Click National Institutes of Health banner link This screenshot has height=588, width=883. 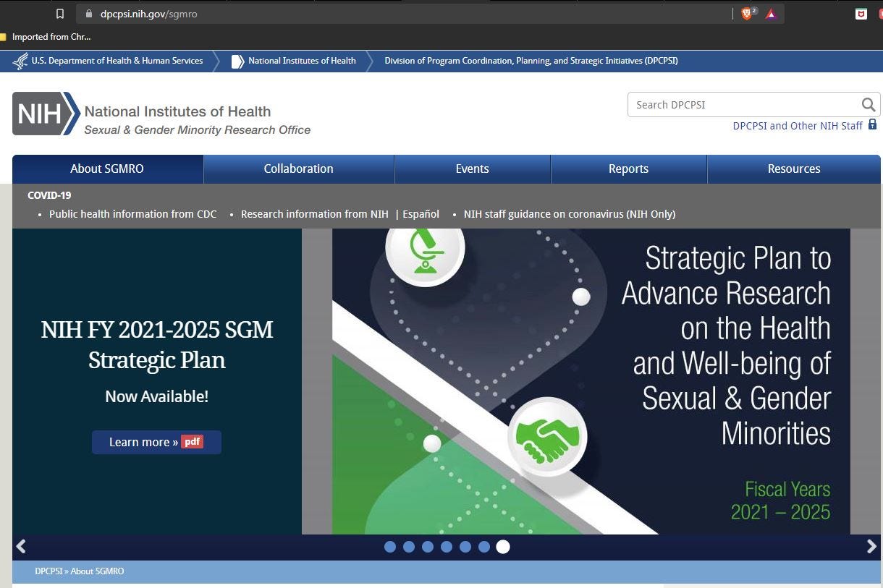tap(302, 61)
